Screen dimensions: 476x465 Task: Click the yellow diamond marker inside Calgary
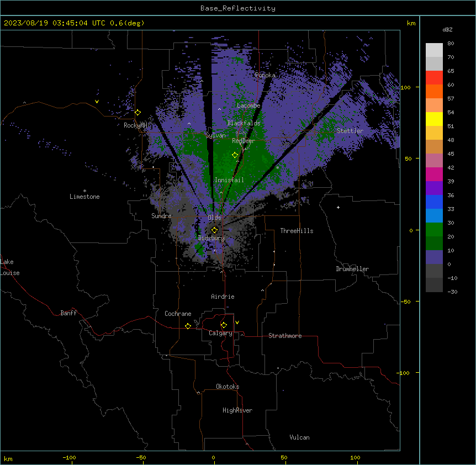pos(224,325)
